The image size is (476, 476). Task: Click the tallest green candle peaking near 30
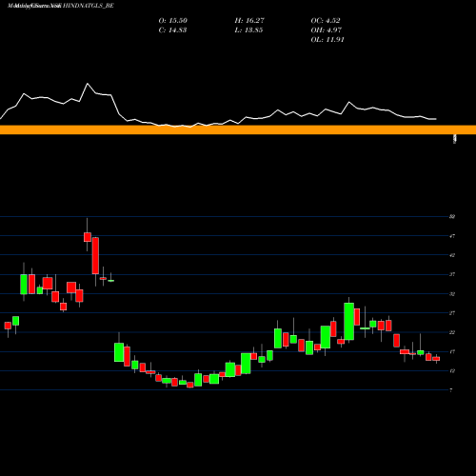coord(349,322)
